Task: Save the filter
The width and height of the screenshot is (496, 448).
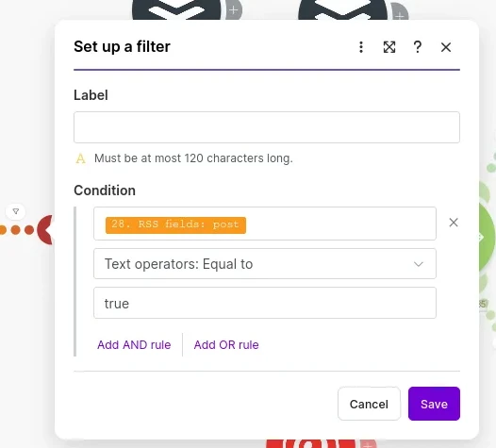Action: (434, 404)
